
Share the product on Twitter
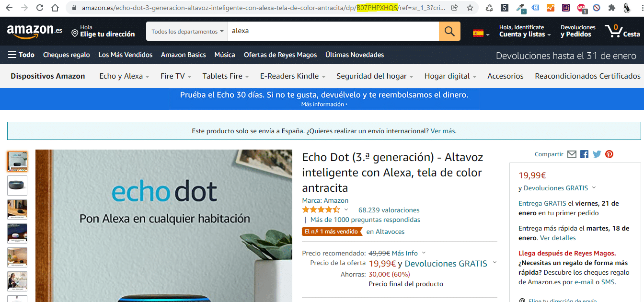[x=597, y=154]
